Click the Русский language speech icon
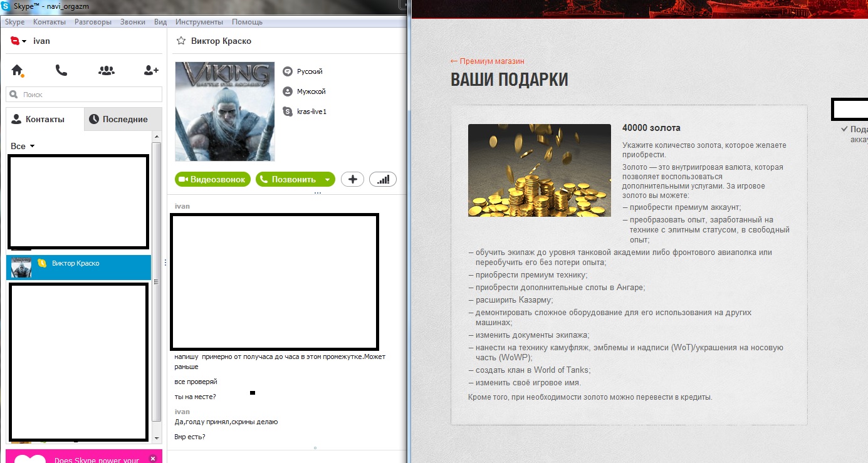The image size is (868, 463). [288, 71]
